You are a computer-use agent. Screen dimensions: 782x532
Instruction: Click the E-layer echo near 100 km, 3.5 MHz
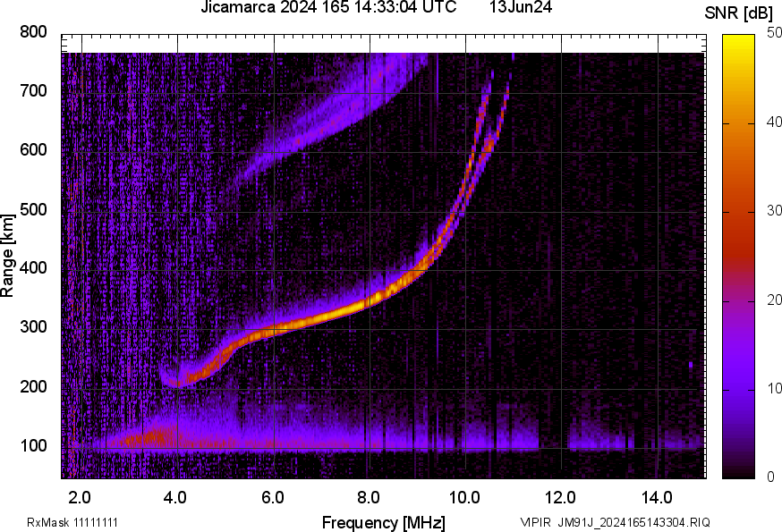coord(152,439)
